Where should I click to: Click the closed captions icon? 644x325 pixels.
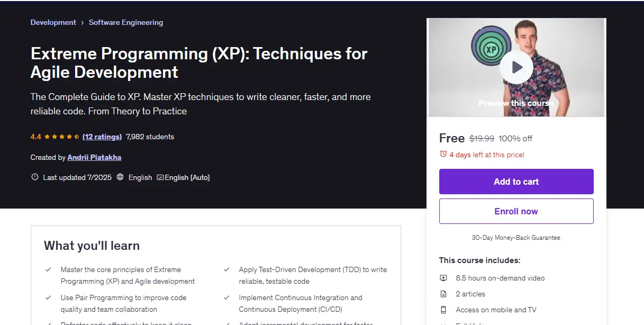click(x=160, y=177)
